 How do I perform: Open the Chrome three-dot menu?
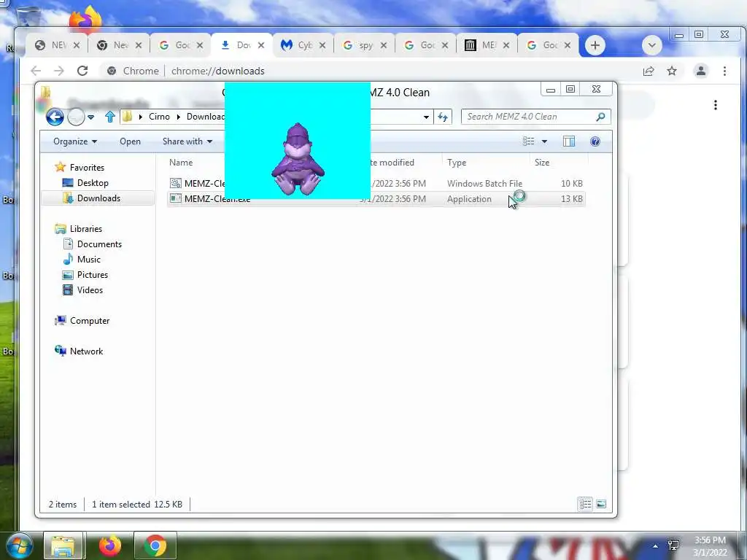click(724, 71)
